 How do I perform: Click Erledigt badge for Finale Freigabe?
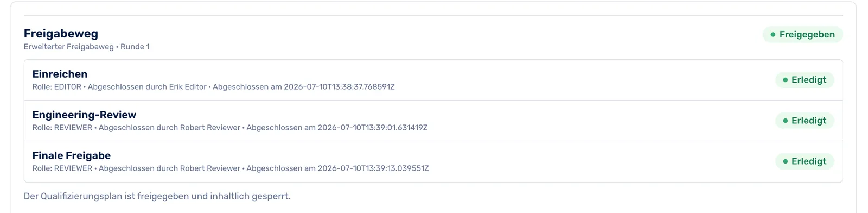click(x=805, y=161)
